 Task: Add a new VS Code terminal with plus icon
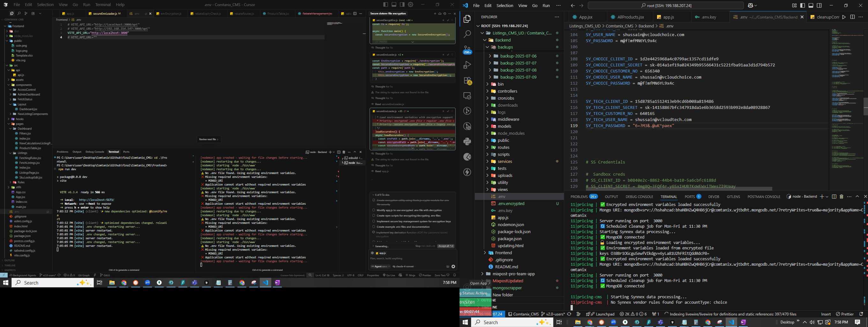coord(822,196)
